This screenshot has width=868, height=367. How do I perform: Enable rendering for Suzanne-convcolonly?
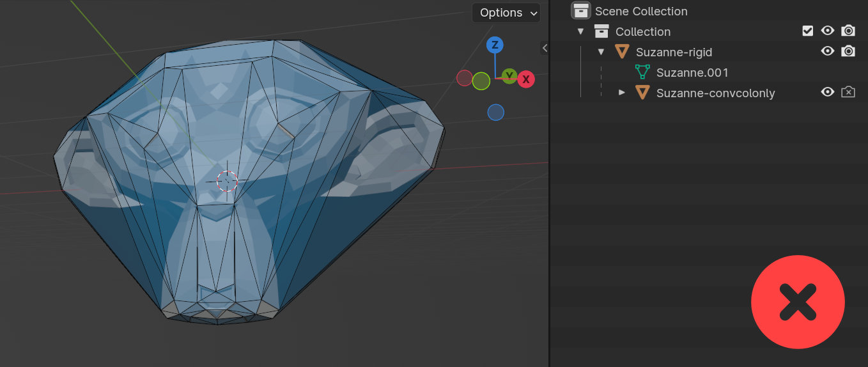coord(848,92)
